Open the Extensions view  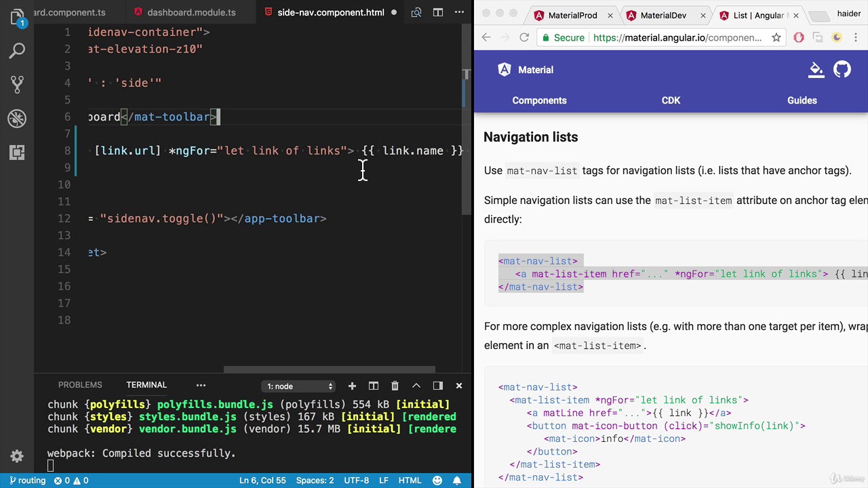(17, 152)
